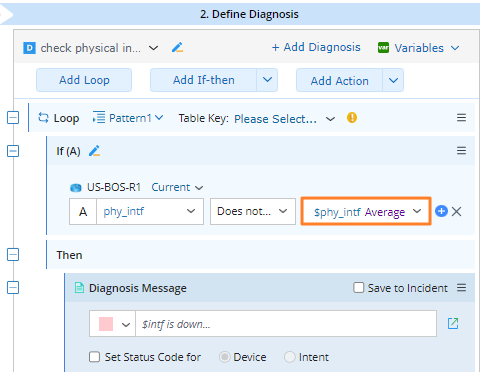The height and width of the screenshot is (372, 480).
Task: Tick the Set Status Code for checkbox
Action: 94,357
